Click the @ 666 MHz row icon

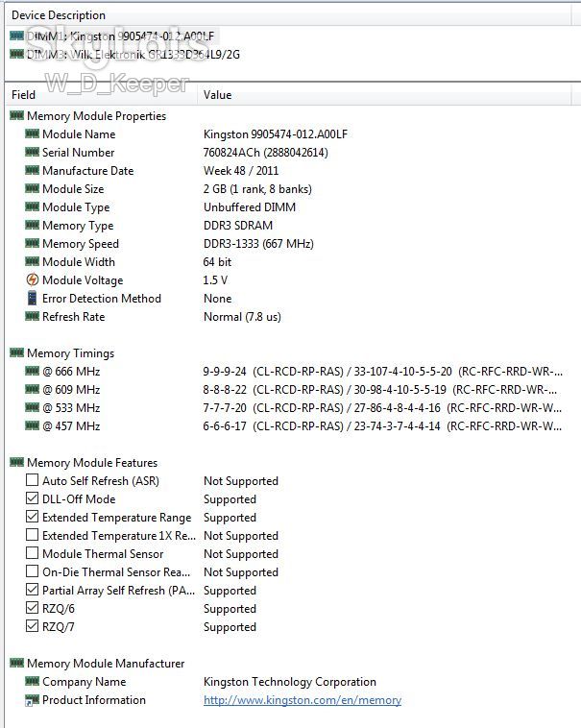tap(32, 371)
